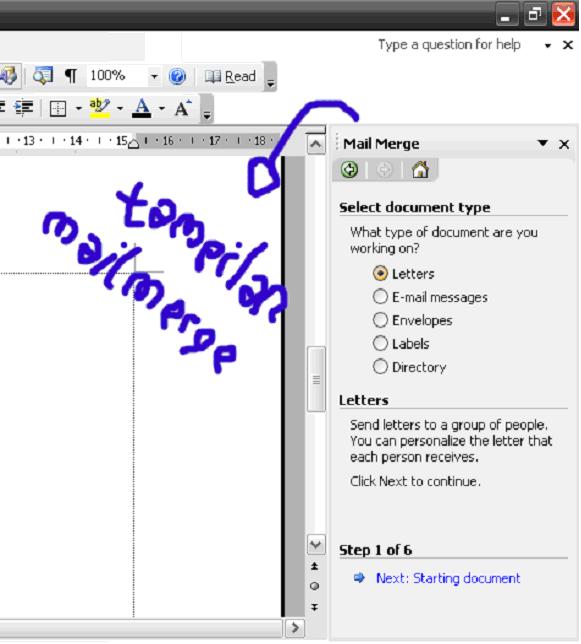Click Type a question for help box
581x644 pixels.
pos(450,44)
